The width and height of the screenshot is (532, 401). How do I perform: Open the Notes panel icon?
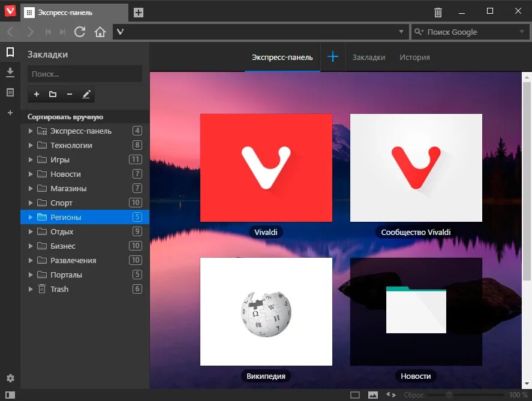[10, 92]
